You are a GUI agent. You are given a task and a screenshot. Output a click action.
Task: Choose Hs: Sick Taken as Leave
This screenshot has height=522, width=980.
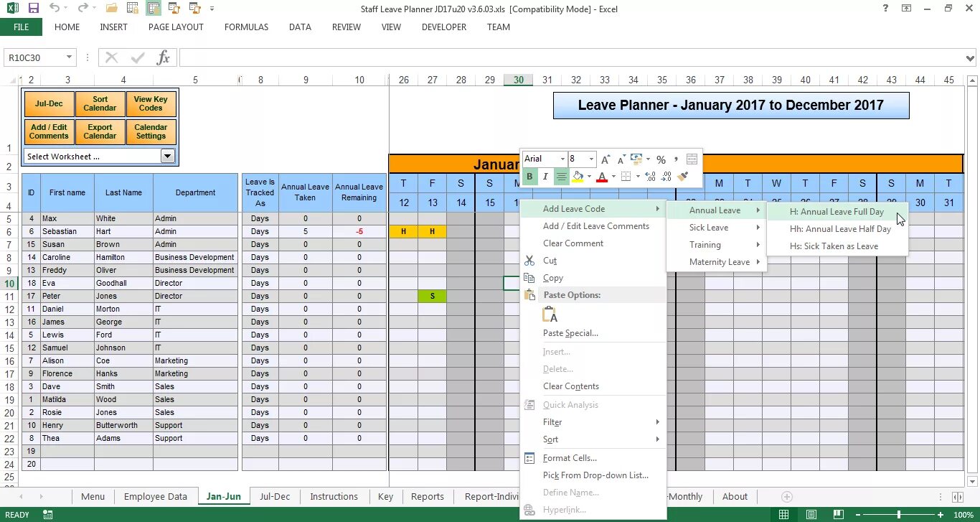(x=837, y=246)
